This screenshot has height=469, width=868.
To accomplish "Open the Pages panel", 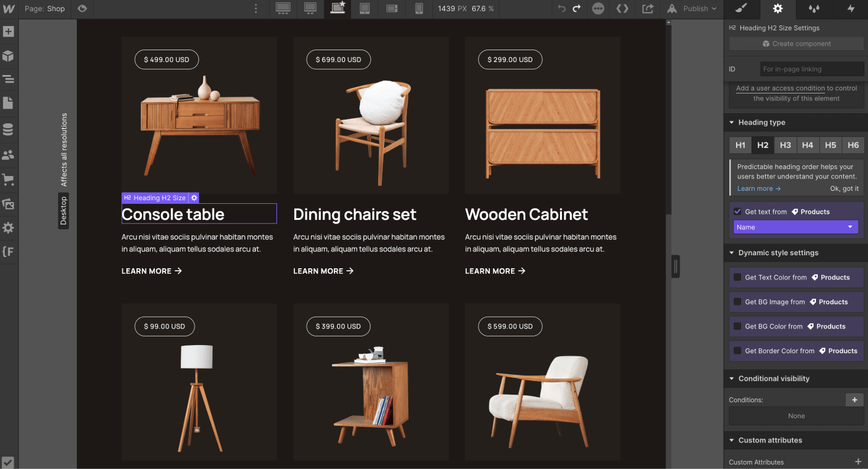I will 9,103.
